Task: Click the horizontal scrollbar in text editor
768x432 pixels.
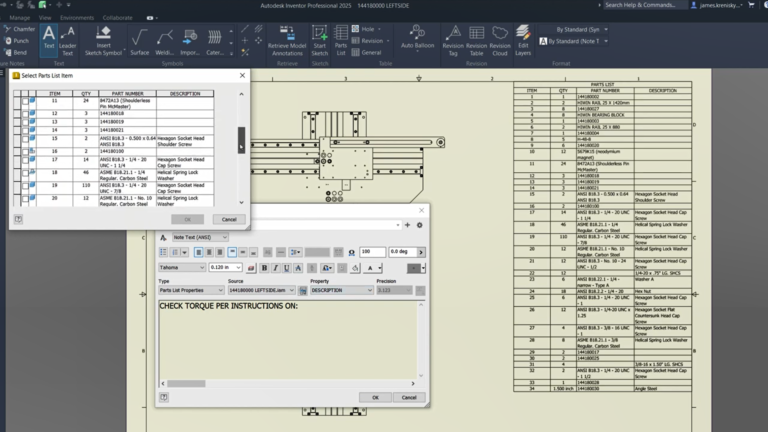Action: coord(186,384)
